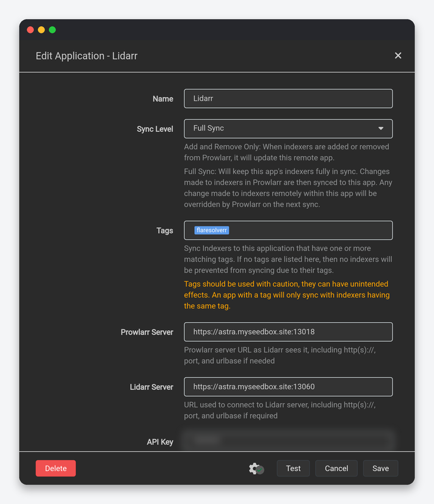The image size is (434, 504).
Task: Click the 'Add and Remove Only' help text
Action: coord(286,153)
